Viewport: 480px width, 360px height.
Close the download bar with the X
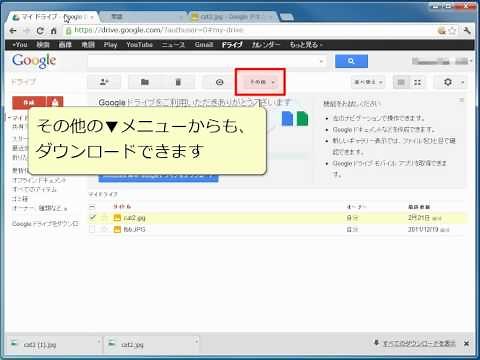click(466, 344)
